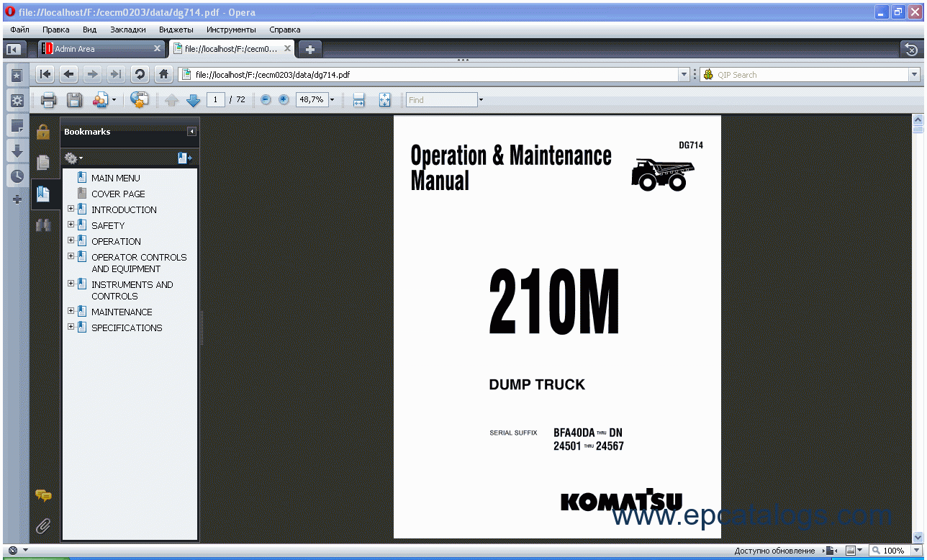This screenshot has width=927, height=560.
Task: Open Вид menu
Action: click(89, 30)
